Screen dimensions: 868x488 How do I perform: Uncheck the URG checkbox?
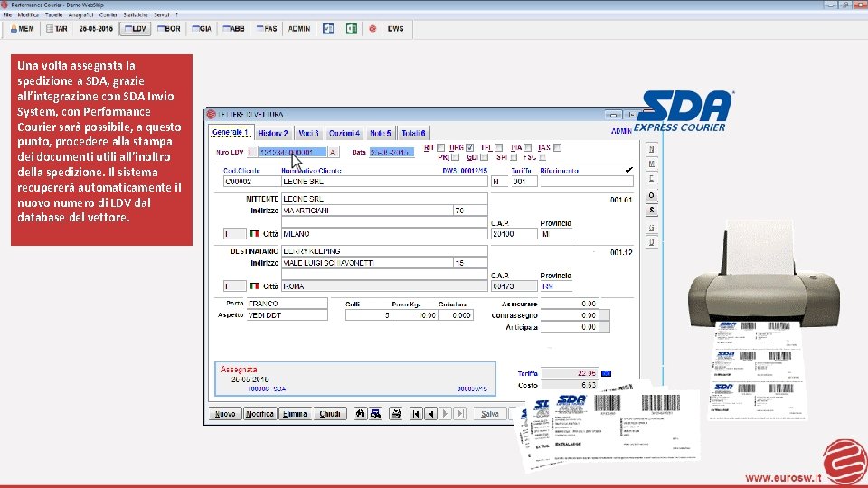point(470,147)
